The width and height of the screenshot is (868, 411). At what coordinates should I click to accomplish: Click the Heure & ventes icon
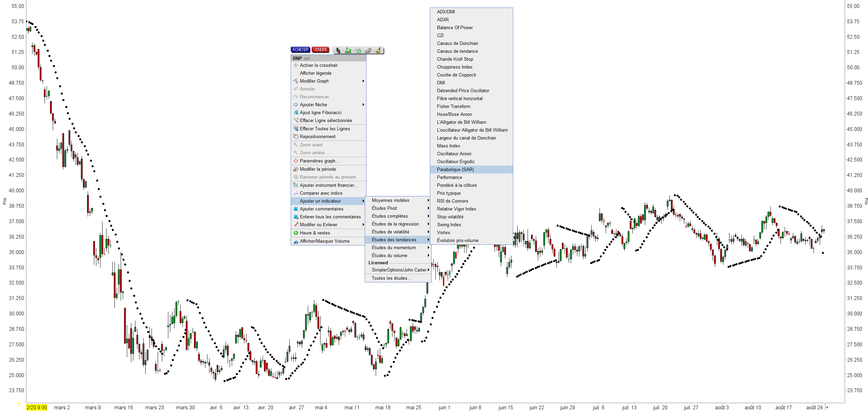pyautogui.click(x=296, y=233)
